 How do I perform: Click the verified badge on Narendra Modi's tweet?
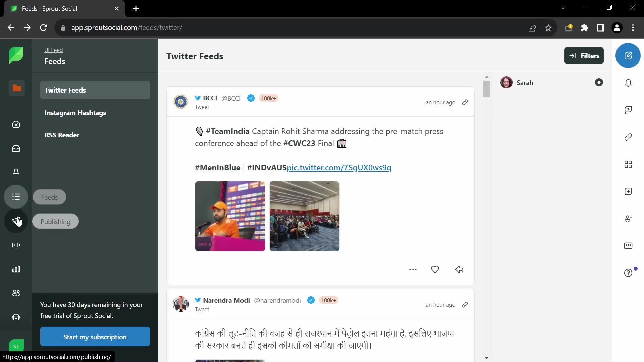click(311, 300)
